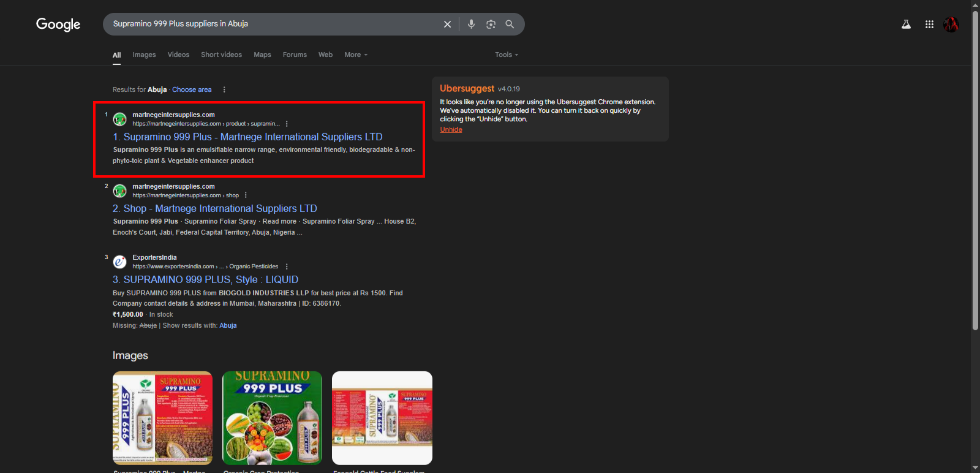
Task: Show results with Abuja link
Action: (x=228, y=325)
